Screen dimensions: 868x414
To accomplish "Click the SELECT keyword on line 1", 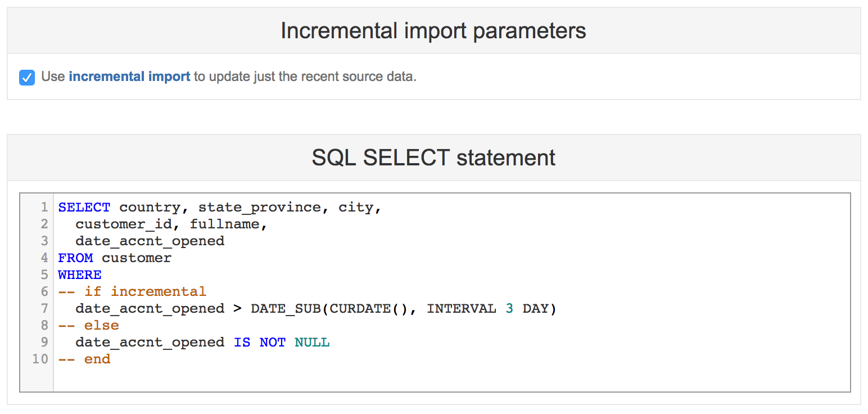I will (84, 208).
